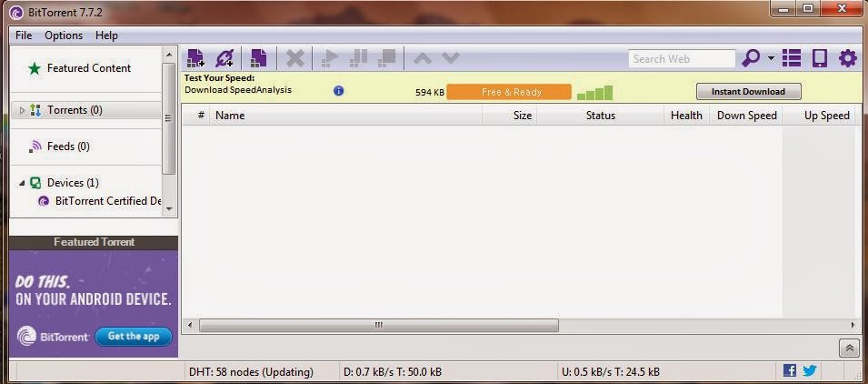The image size is (868, 384).
Task: Click Download SpeedAnalysis text
Action: click(238, 90)
